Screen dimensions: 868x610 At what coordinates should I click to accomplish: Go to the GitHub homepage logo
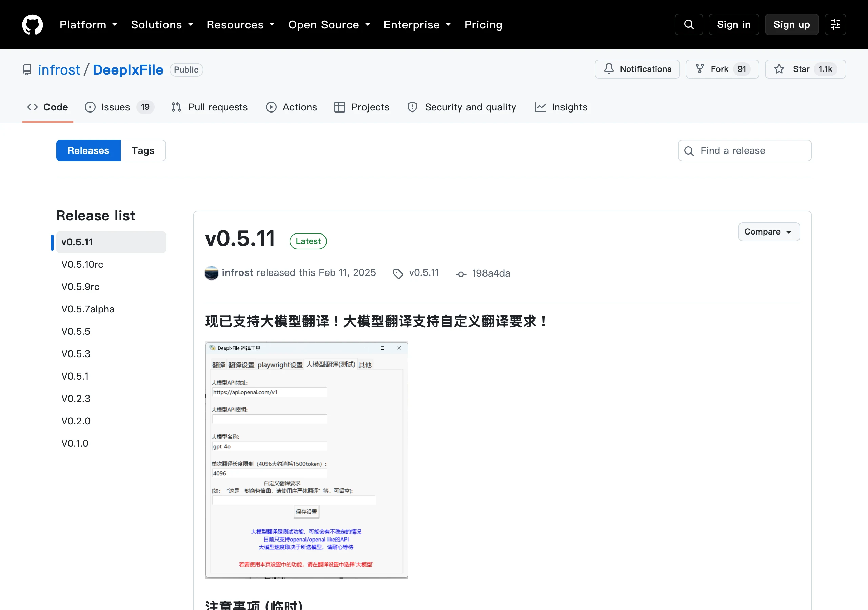33,24
